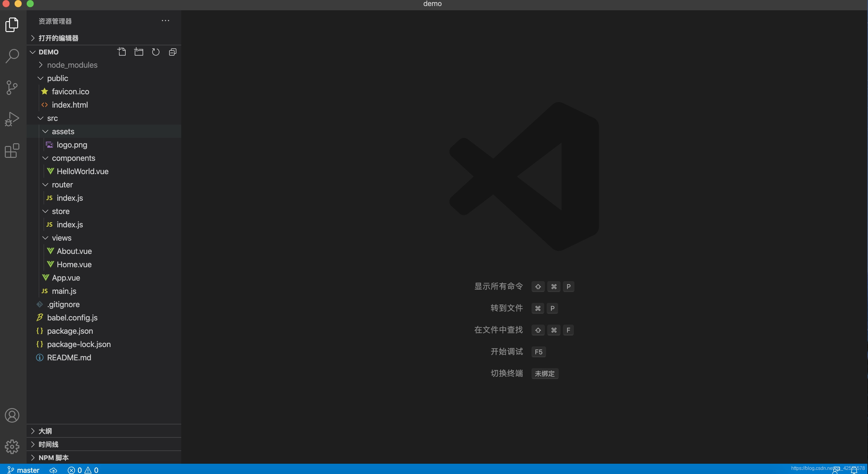Expand the 时间线 timeline section
This screenshot has width=868, height=474.
(x=104, y=444)
